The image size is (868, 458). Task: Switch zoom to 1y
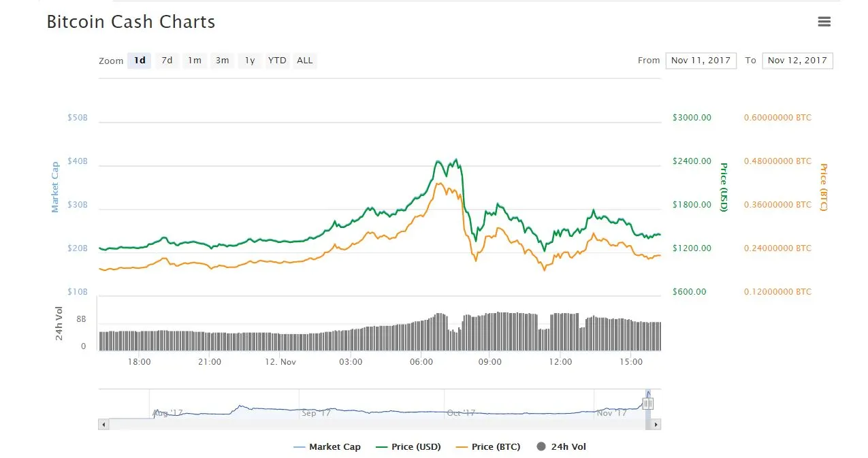tap(250, 61)
